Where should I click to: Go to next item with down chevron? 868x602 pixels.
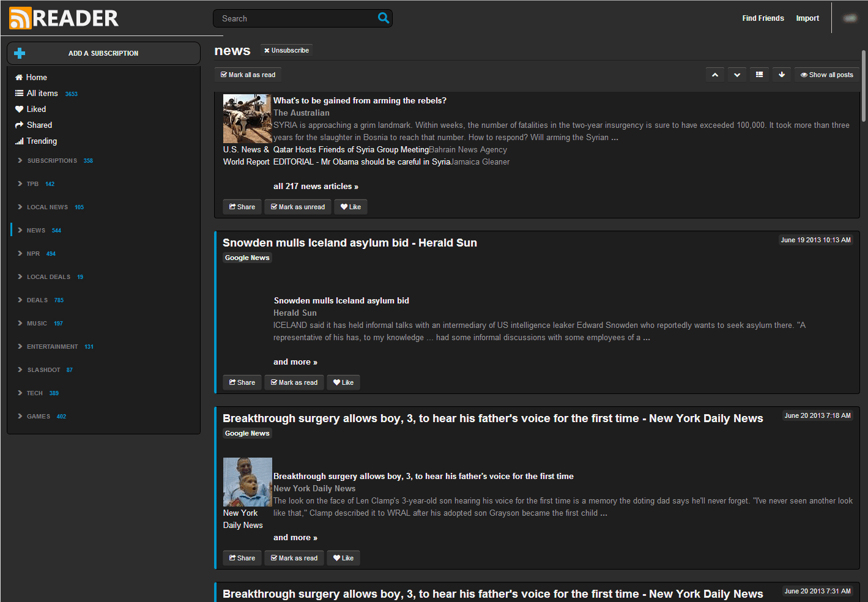(x=737, y=75)
